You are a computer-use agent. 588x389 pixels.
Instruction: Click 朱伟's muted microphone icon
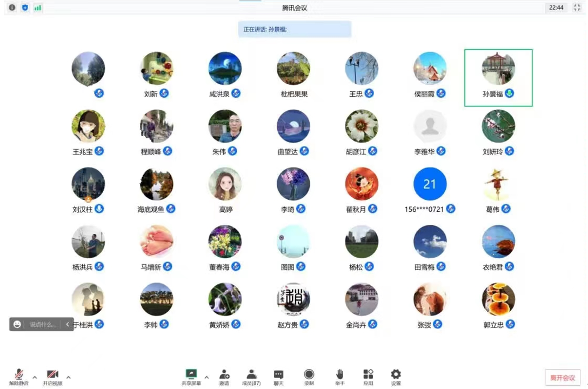(232, 151)
